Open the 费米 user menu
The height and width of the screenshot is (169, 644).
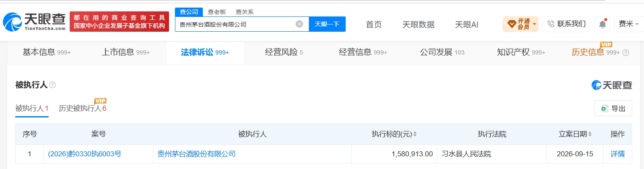coord(629,24)
